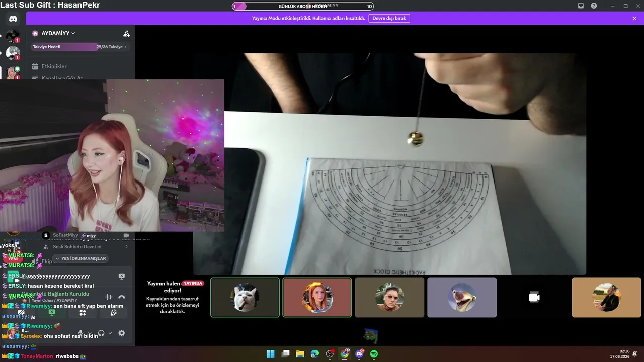Dismiss the streamer mode purple banner
Image resolution: width=644 pixels, height=362 pixels.
click(x=634, y=18)
